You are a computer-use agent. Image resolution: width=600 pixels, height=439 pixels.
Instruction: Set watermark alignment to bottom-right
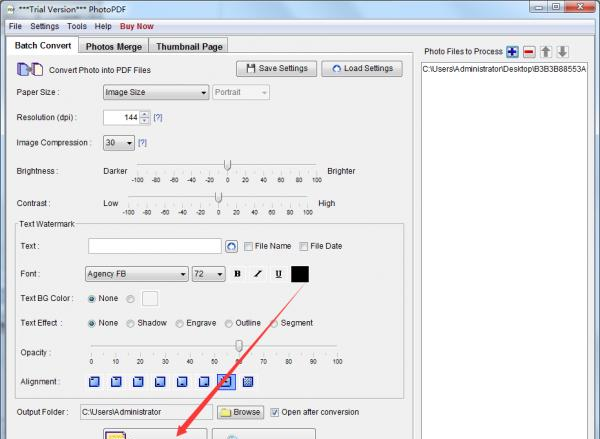tap(204, 382)
